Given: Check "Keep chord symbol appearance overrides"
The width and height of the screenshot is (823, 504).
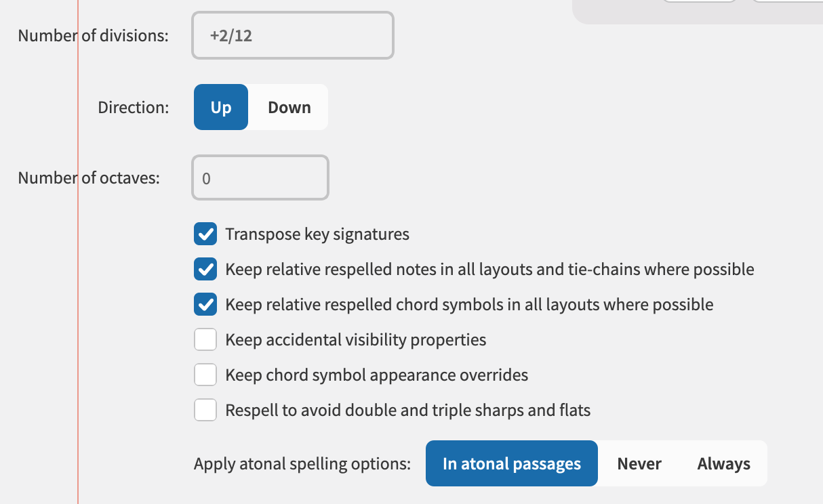Looking at the screenshot, I should click(x=205, y=375).
